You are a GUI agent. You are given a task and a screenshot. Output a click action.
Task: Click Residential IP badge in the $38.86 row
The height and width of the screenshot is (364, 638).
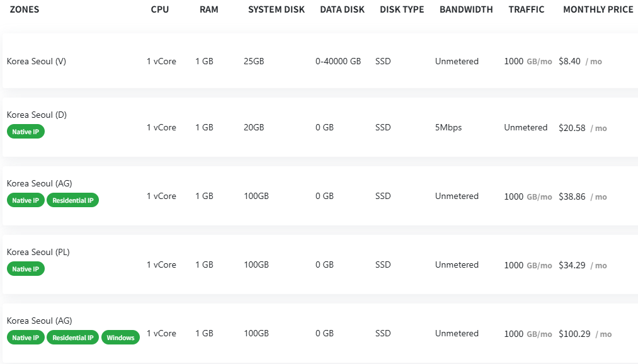[72, 200]
